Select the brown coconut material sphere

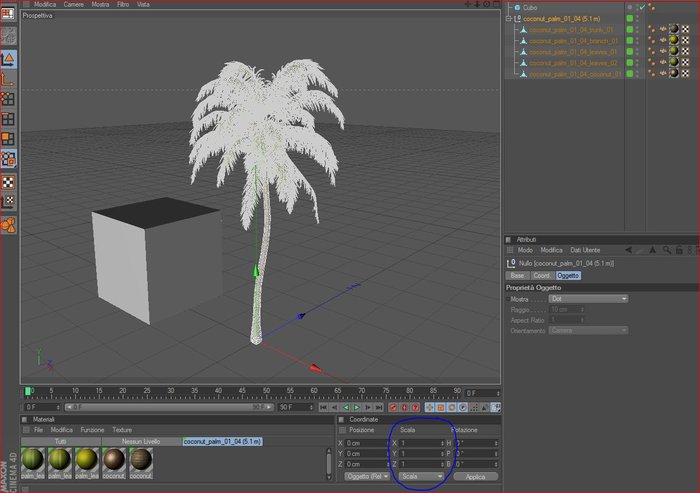click(x=114, y=460)
